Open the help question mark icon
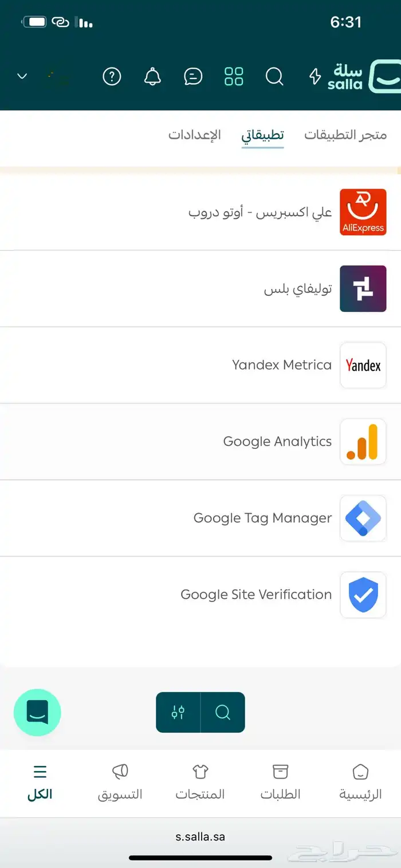The width and height of the screenshot is (401, 868). [x=112, y=76]
